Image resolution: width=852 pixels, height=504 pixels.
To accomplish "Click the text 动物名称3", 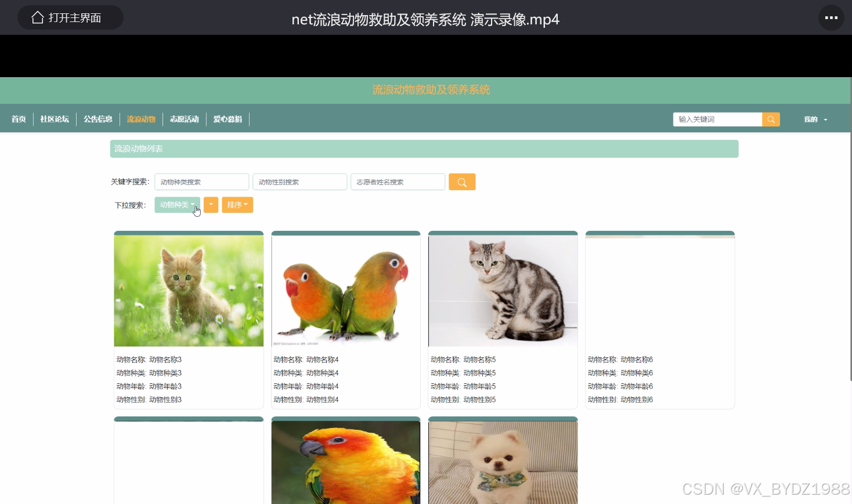I will [x=165, y=360].
